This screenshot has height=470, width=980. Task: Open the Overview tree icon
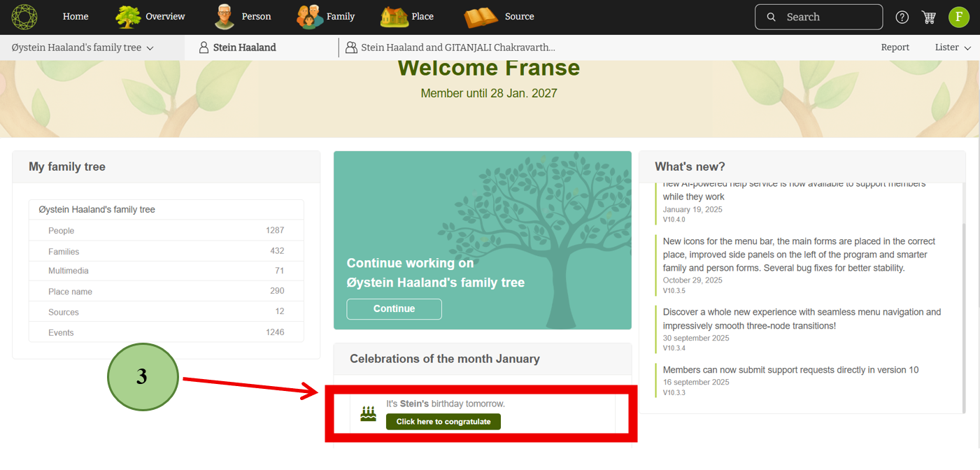pyautogui.click(x=128, y=17)
